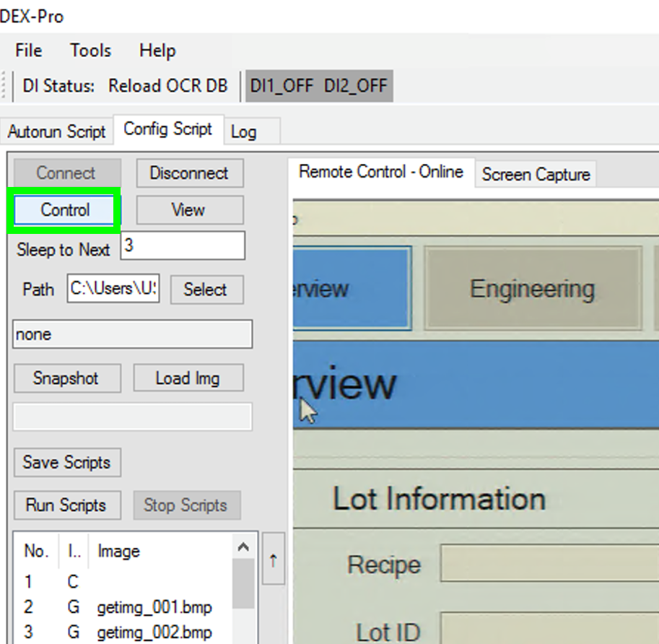The width and height of the screenshot is (659, 644).
Task: Click the Load Img button
Action: pos(188,378)
